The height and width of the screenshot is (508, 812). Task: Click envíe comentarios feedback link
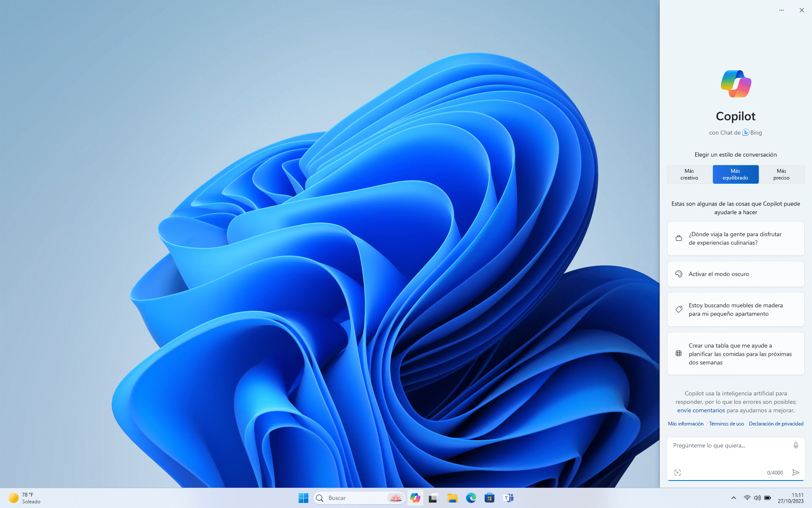coord(701,410)
